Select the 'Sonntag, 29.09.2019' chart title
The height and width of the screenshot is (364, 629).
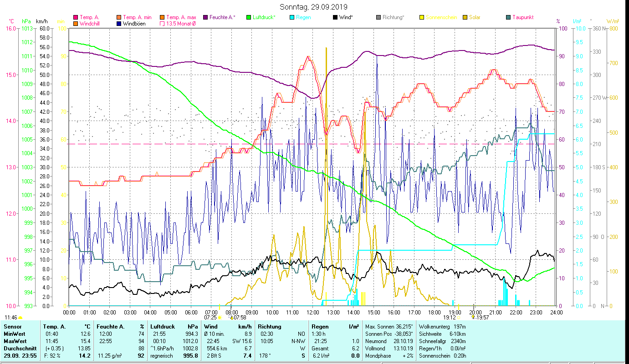click(x=314, y=7)
